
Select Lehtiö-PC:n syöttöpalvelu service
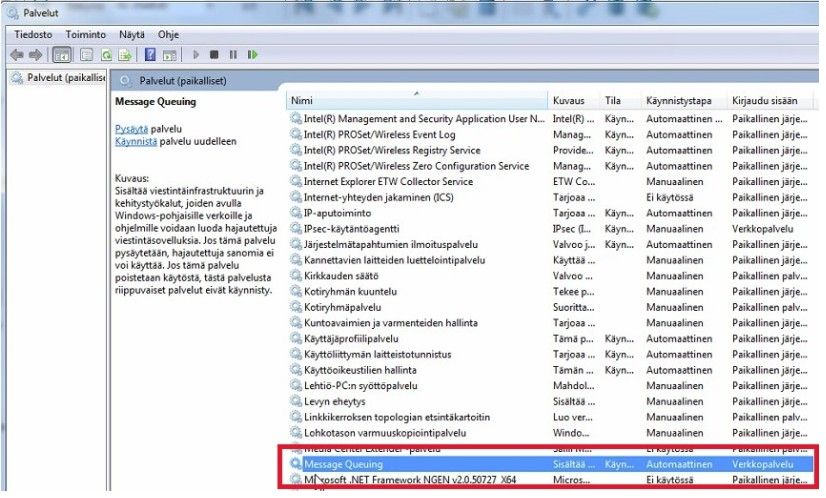tap(360, 386)
